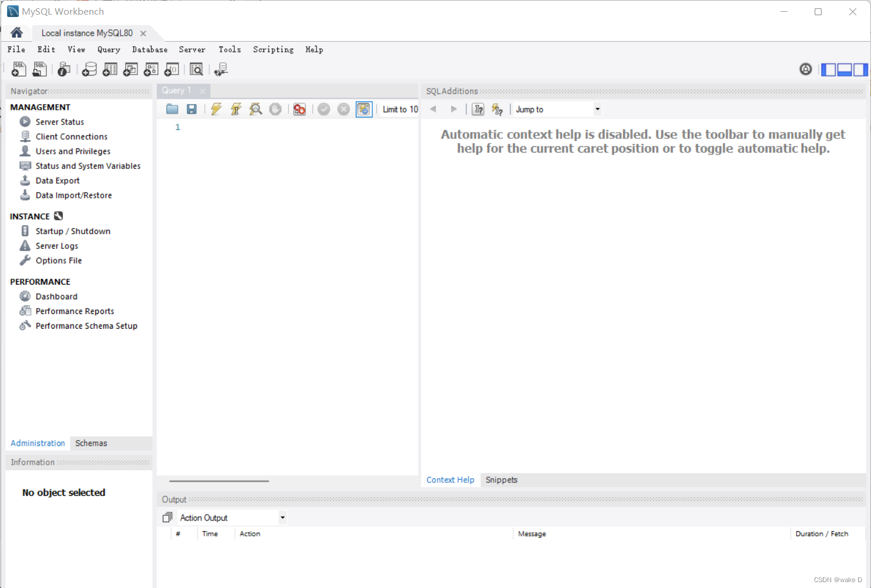Screen dimensions: 871x588
Task: Rollback the transaction X icon
Action: point(344,109)
